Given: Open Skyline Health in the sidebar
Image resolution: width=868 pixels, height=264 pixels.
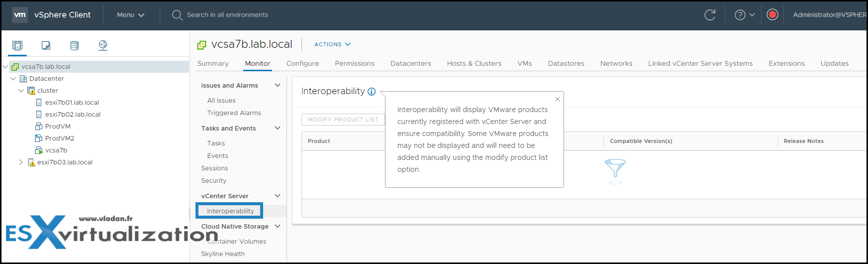Looking at the screenshot, I should pyautogui.click(x=223, y=254).
